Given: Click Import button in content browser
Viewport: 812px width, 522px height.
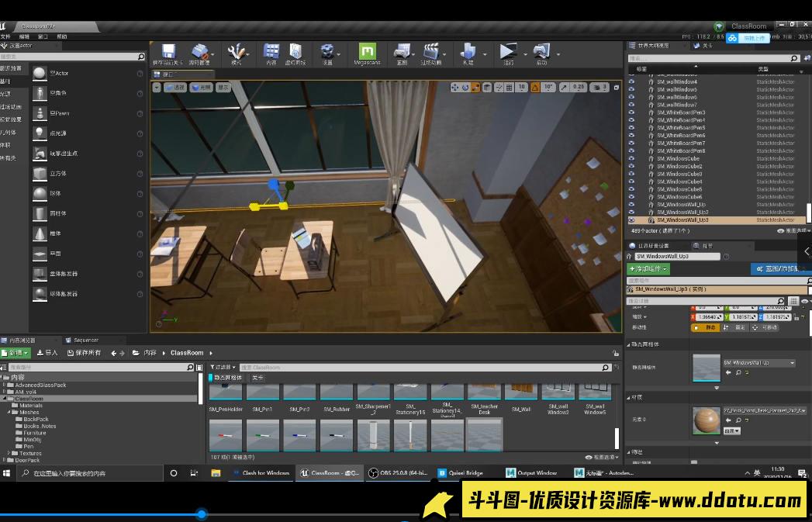Looking at the screenshot, I should click(47, 353).
